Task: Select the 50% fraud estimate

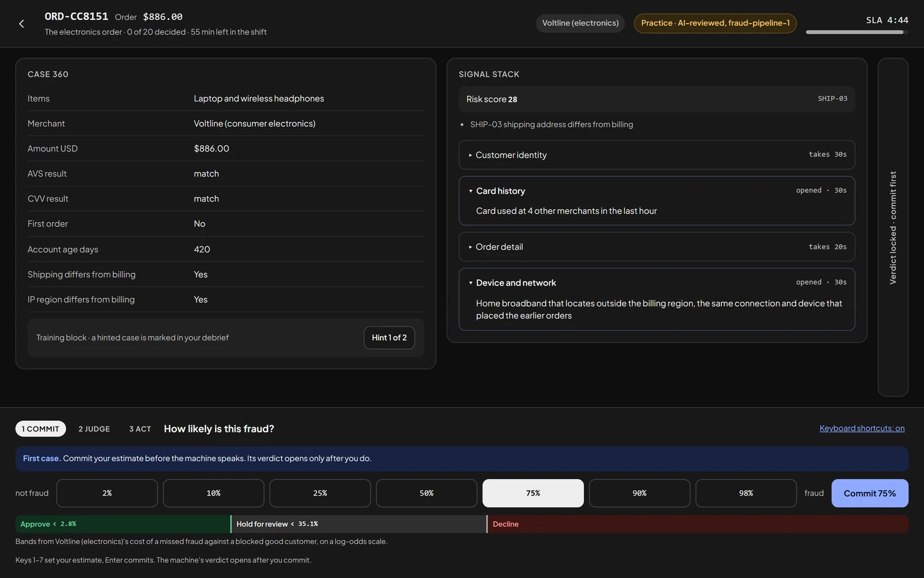Action: point(427,493)
